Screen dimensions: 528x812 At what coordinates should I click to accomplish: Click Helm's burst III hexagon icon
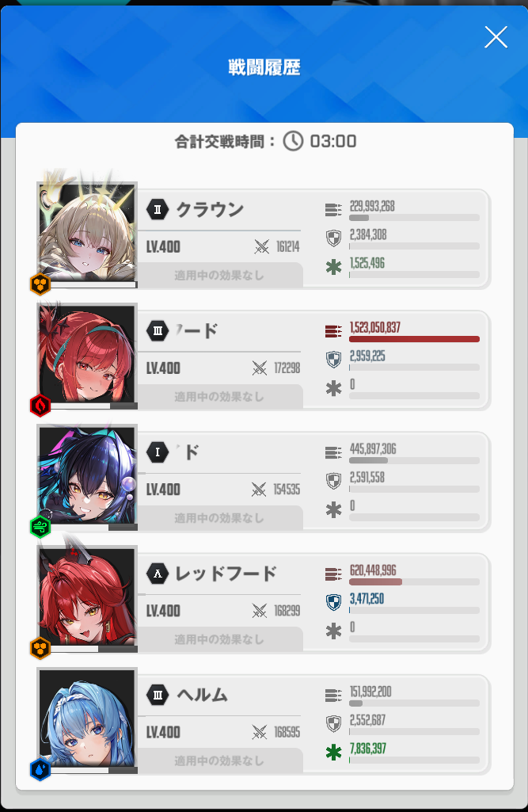(158, 695)
